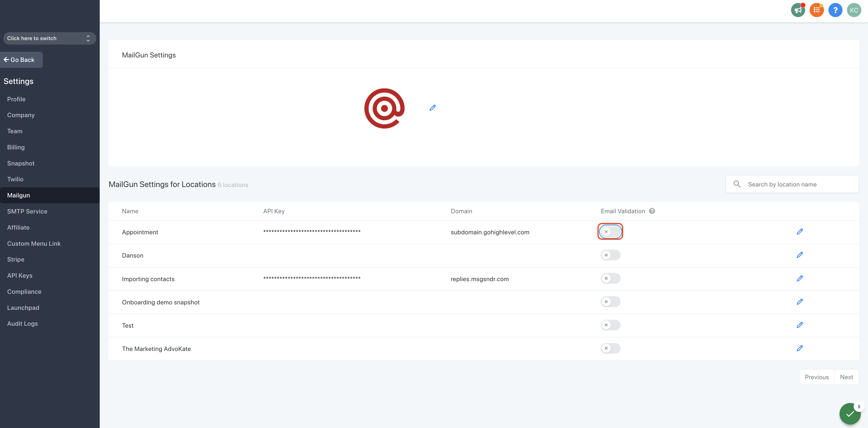Open the KC user avatar menu
Viewport: 868px width, 428px height.
tap(854, 10)
